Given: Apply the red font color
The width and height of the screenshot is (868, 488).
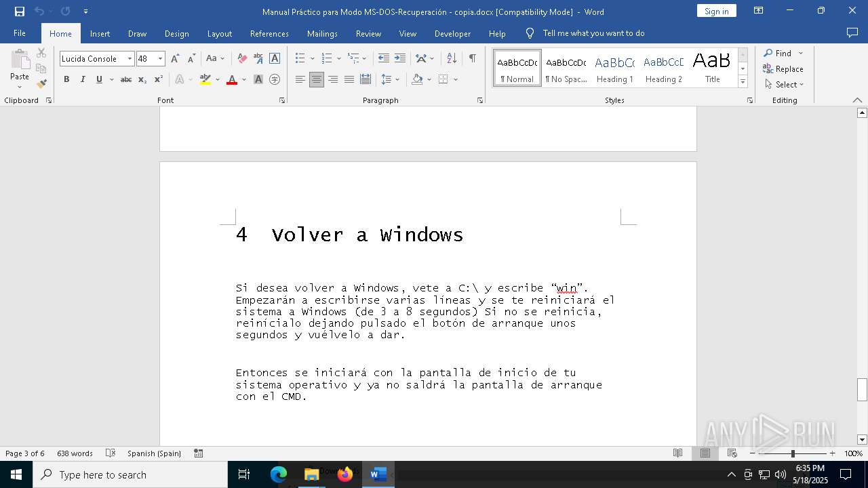Looking at the screenshot, I should (232, 79).
